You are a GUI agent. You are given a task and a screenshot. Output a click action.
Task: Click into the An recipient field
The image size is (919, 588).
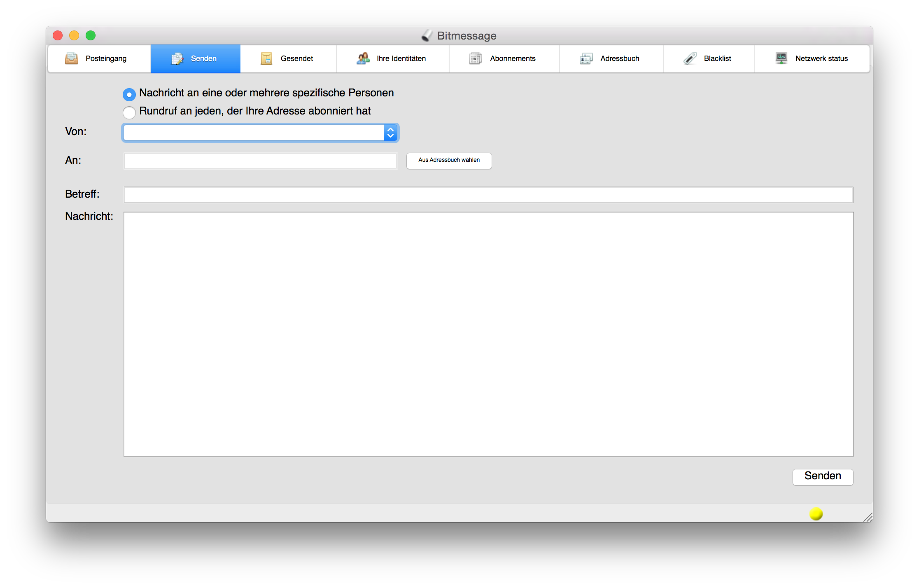coord(260,161)
